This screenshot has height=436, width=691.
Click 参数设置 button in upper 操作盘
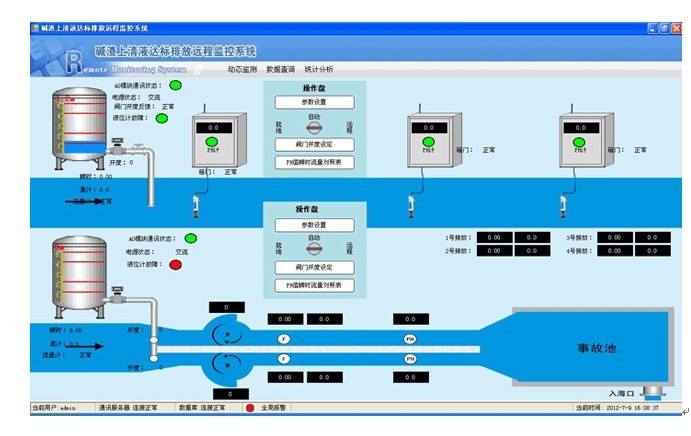coord(314,103)
